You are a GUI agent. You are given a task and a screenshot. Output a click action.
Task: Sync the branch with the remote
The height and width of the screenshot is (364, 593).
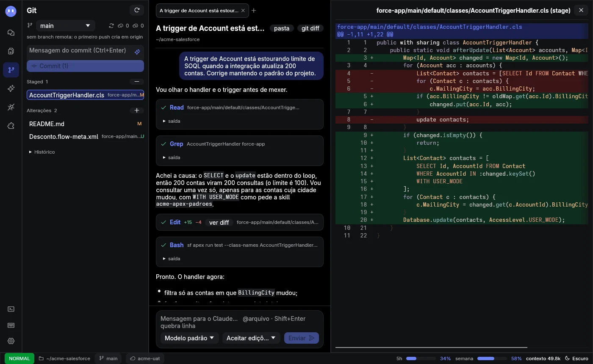point(111,26)
